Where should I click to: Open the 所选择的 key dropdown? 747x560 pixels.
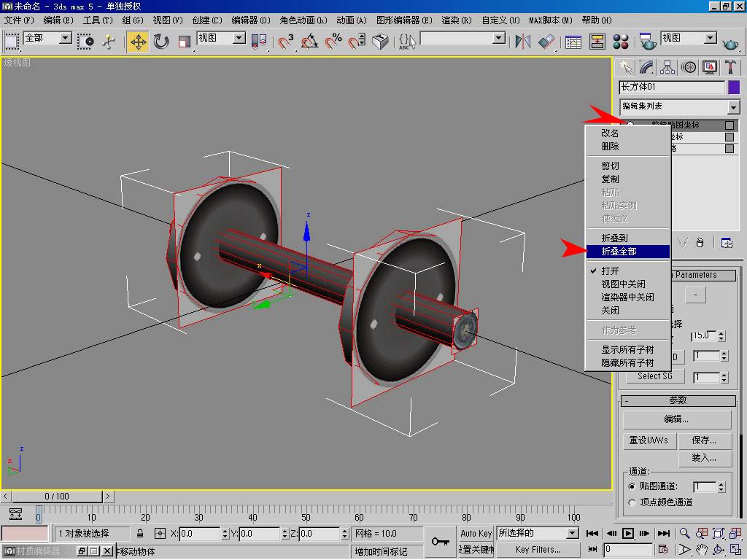tap(573, 533)
